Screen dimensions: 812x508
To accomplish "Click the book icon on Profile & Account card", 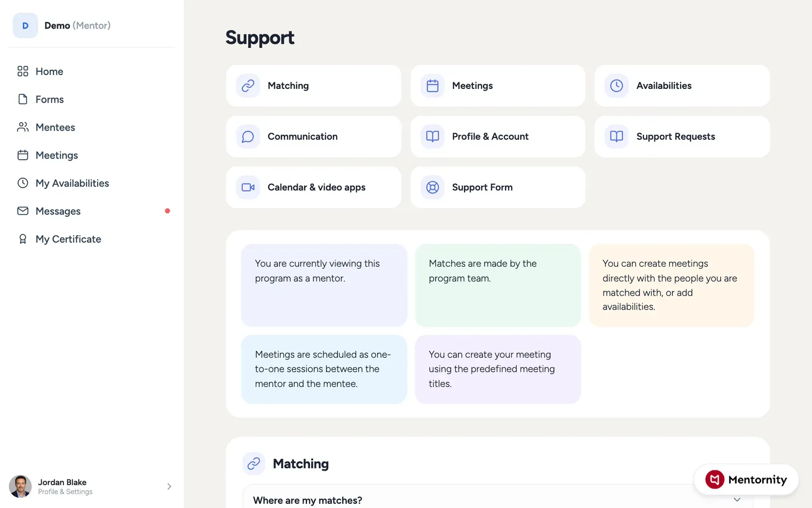I will 432,137.
